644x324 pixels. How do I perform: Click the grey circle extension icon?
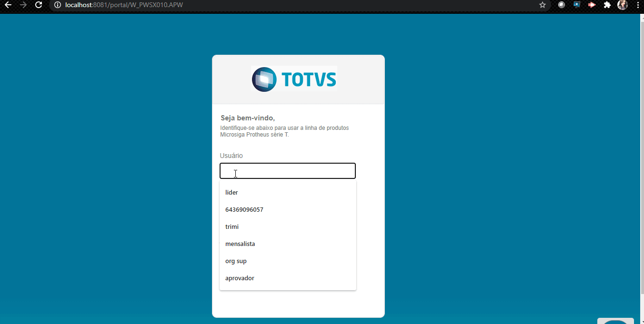562,5
